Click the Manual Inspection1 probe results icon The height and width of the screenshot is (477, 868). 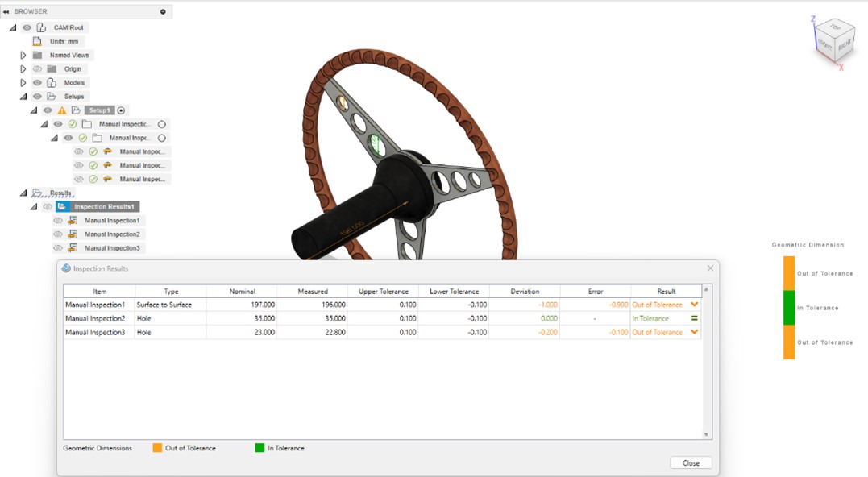(x=73, y=220)
